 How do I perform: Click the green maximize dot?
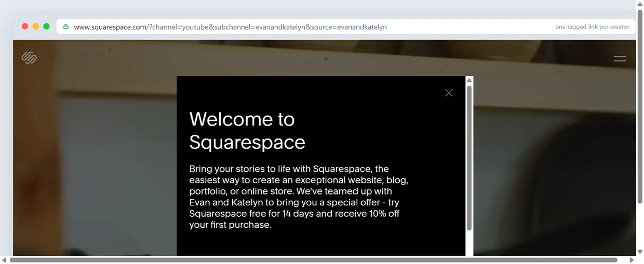pyautogui.click(x=47, y=26)
